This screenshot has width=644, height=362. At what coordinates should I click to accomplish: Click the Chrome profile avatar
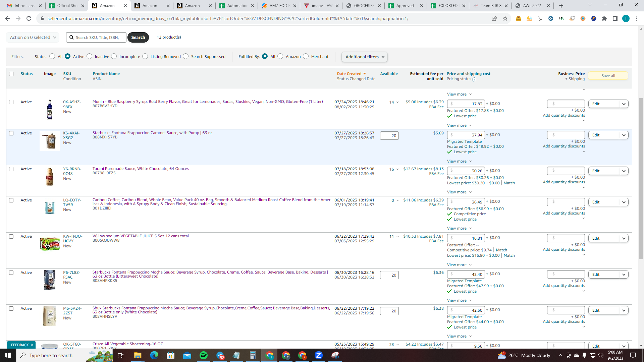626,18
